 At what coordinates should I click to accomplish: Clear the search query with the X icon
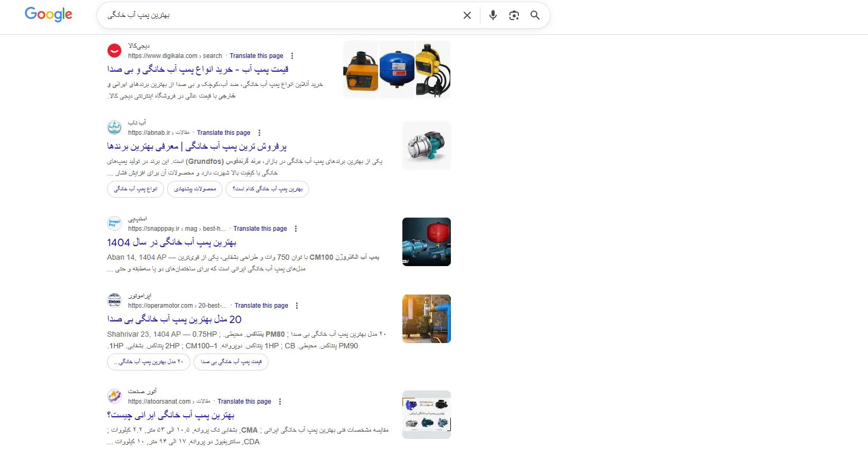coord(467,15)
